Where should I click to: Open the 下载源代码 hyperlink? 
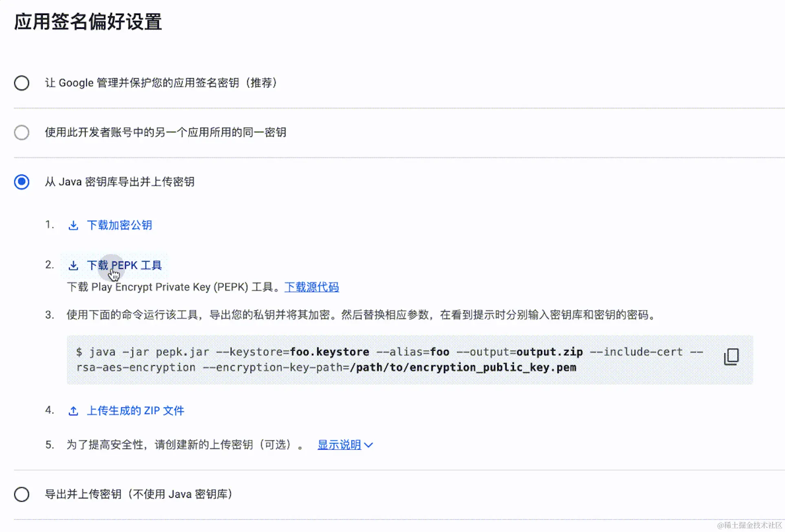point(312,287)
